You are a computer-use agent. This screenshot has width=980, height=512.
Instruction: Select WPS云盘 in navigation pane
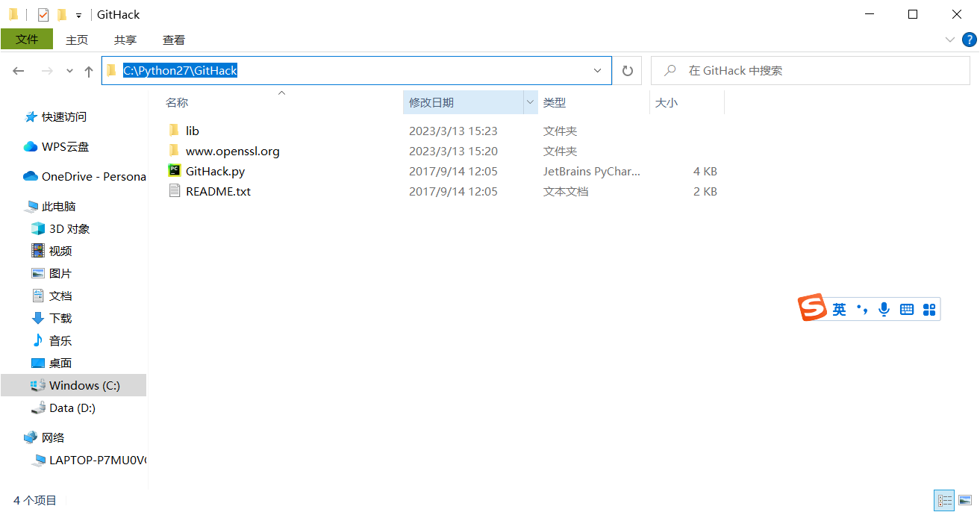pos(65,147)
